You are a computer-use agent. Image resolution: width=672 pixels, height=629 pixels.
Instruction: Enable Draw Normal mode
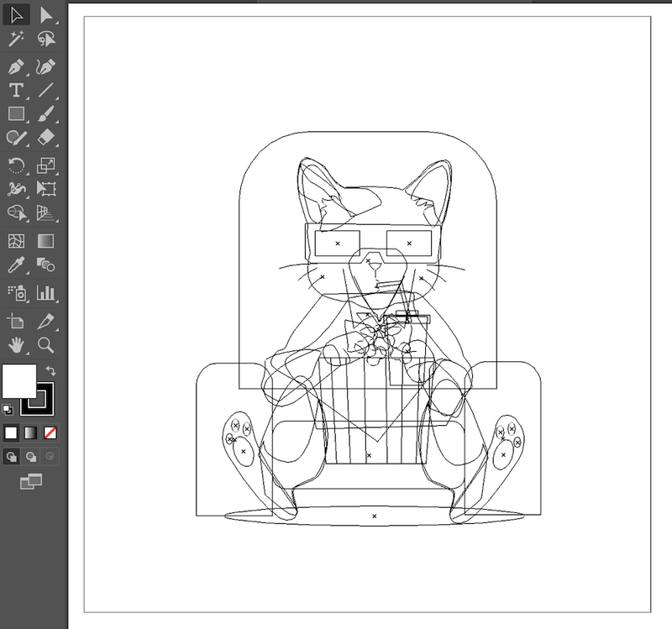pos(11,457)
